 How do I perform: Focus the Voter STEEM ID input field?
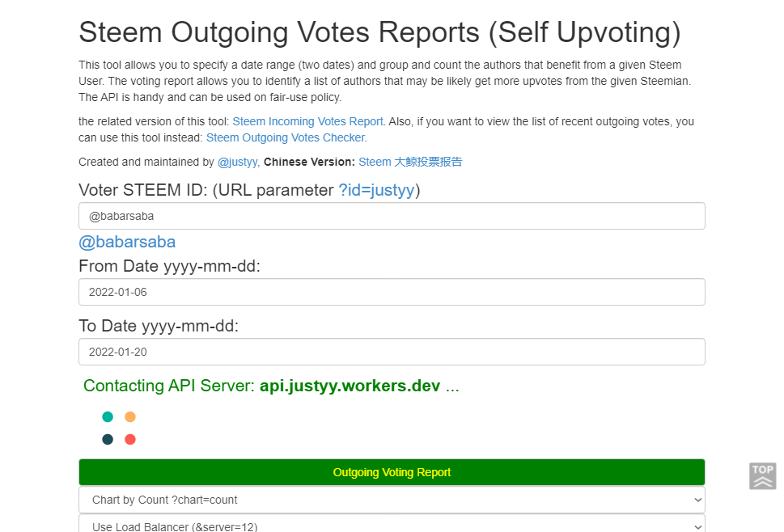click(x=392, y=216)
